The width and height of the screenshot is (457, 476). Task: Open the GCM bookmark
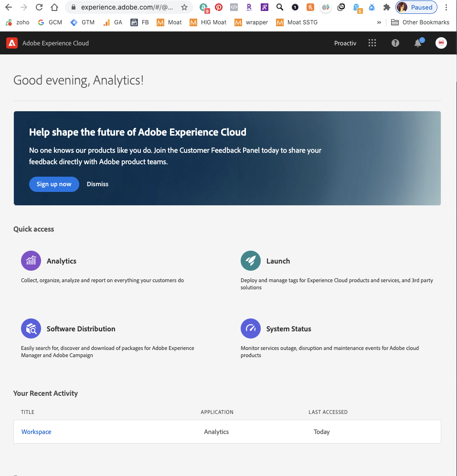click(x=50, y=22)
